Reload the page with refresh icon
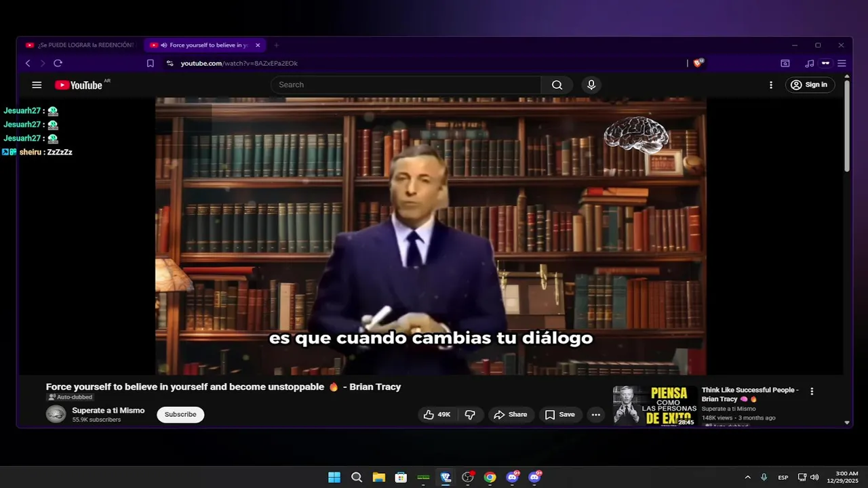This screenshot has width=868, height=488. [x=58, y=63]
